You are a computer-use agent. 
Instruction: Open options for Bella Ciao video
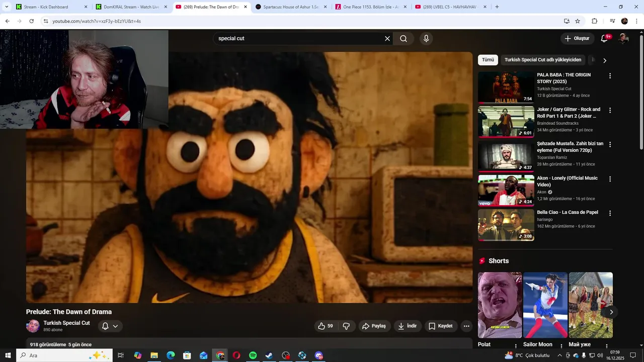(x=610, y=213)
